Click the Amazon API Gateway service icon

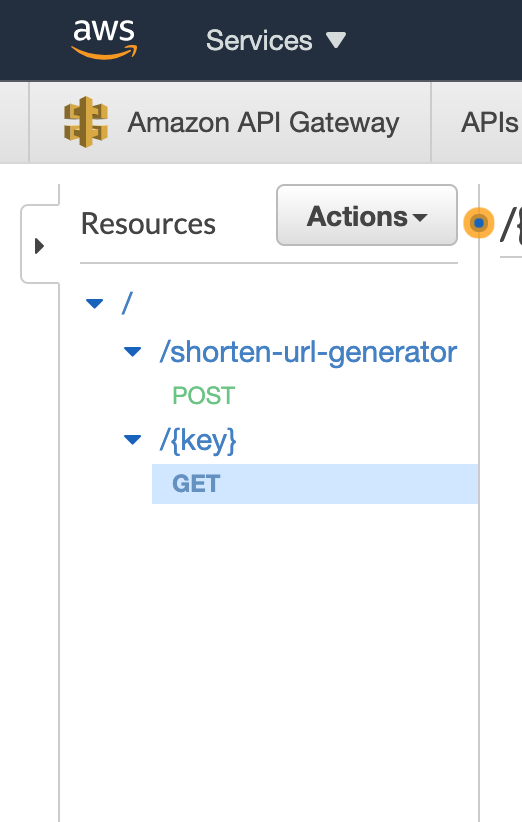pyautogui.click(x=86, y=122)
